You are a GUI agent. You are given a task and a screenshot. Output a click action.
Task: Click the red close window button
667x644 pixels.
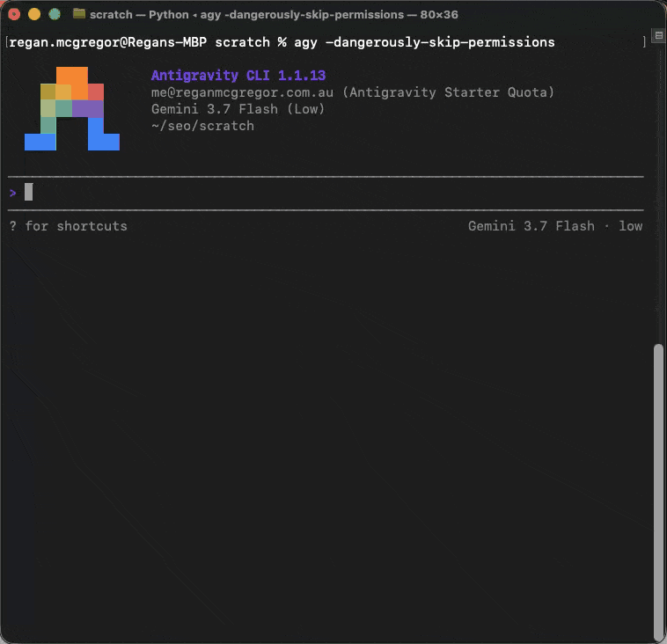click(x=14, y=14)
